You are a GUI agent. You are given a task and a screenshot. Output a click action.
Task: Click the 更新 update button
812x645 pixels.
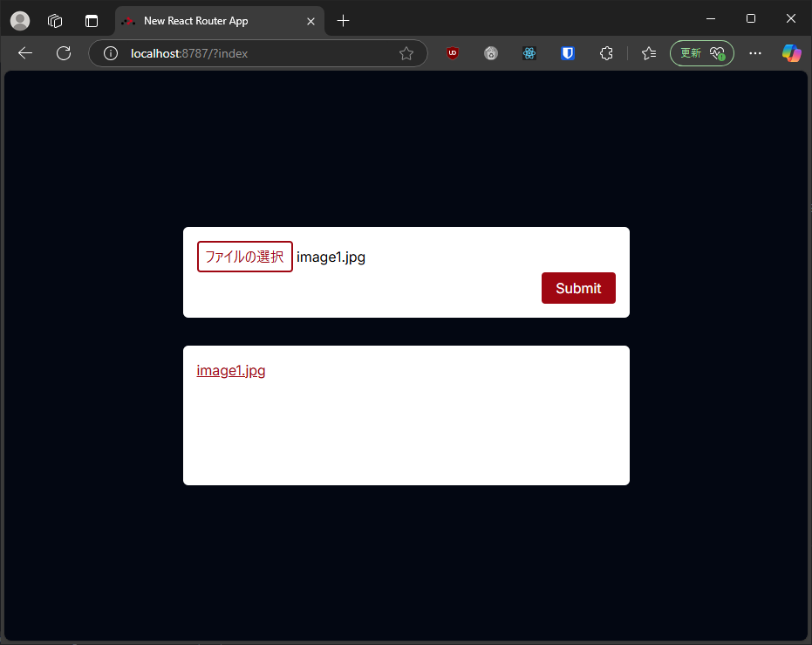pyautogui.click(x=702, y=53)
